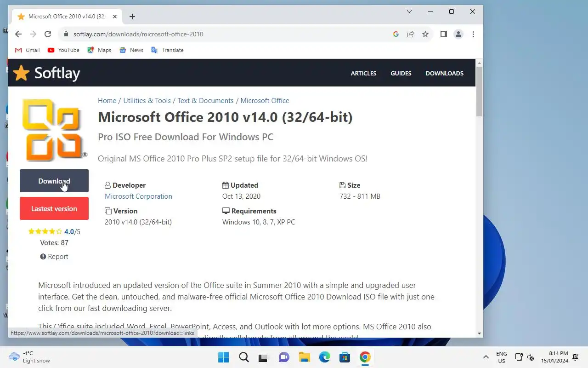
Task: Reload the Softlay page
Action: click(48, 34)
